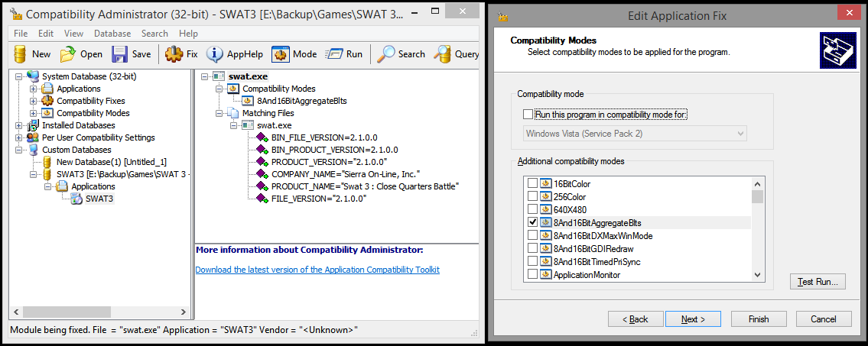Click the Query toolbar icon
The height and width of the screenshot is (346, 868).
pos(443,53)
